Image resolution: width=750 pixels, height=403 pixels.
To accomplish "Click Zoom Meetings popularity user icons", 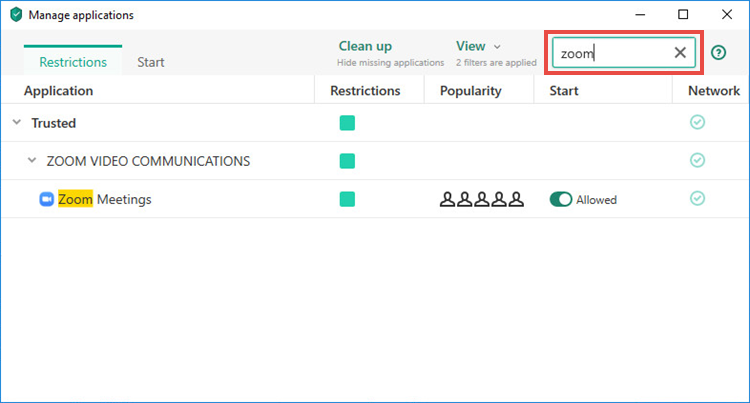I will 482,199.
